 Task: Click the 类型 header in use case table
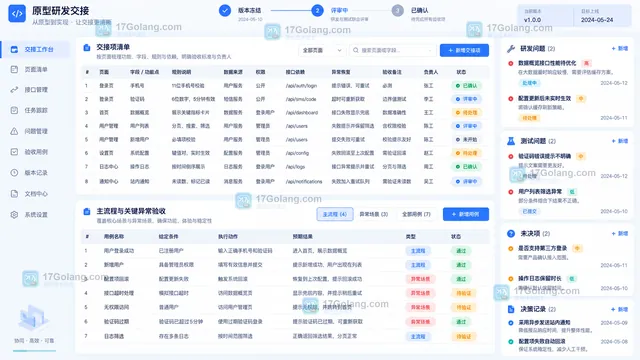coord(411,237)
